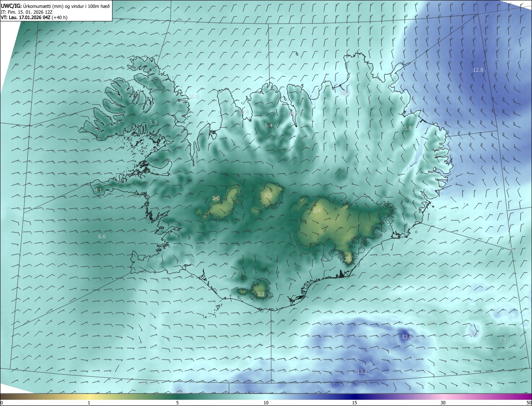
Task: Click the 10.4 value label
Action: click(244, 112)
